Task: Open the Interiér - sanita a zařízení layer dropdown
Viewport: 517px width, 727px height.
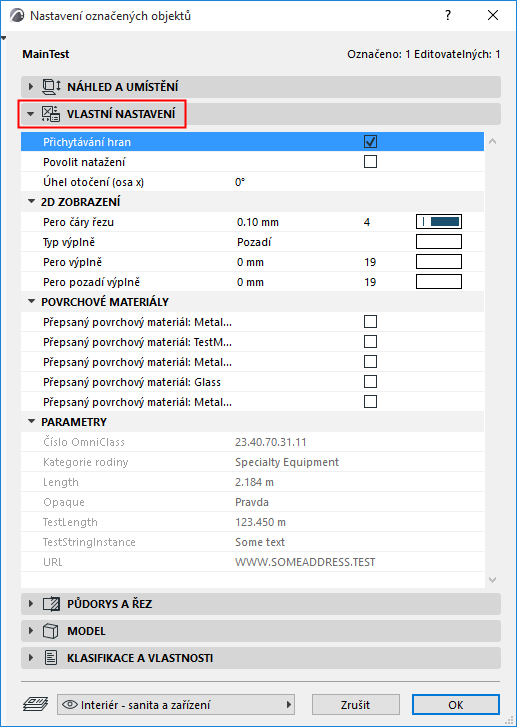Action: point(176,705)
